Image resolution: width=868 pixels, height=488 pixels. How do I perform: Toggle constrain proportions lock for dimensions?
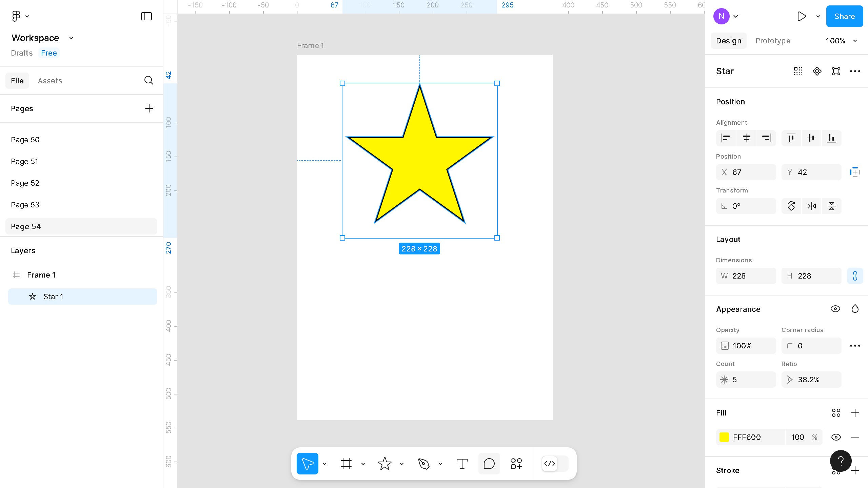[855, 276]
